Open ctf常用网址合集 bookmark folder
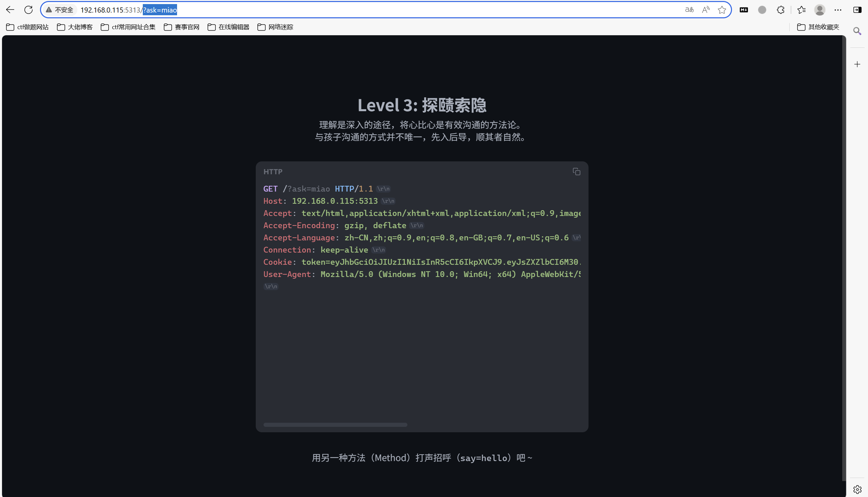This screenshot has width=868, height=497. (x=128, y=27)
